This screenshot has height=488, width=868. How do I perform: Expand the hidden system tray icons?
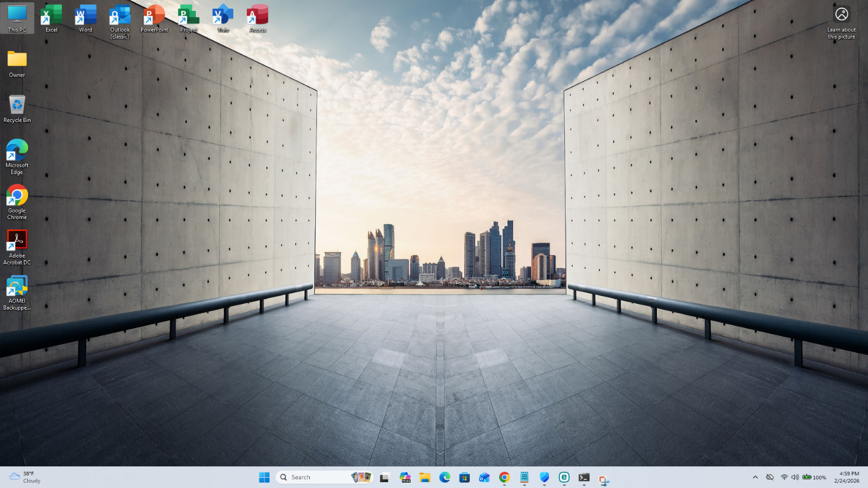click(755, 477)
